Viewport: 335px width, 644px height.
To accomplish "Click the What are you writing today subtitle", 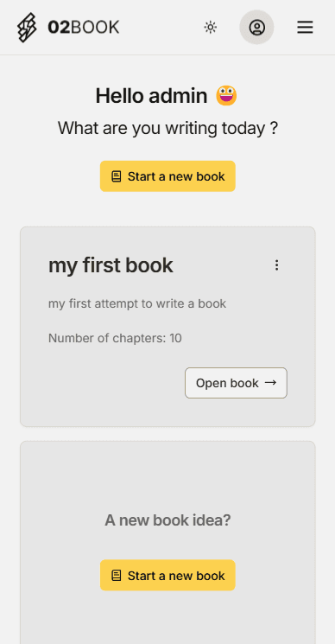I will (167, 128).
